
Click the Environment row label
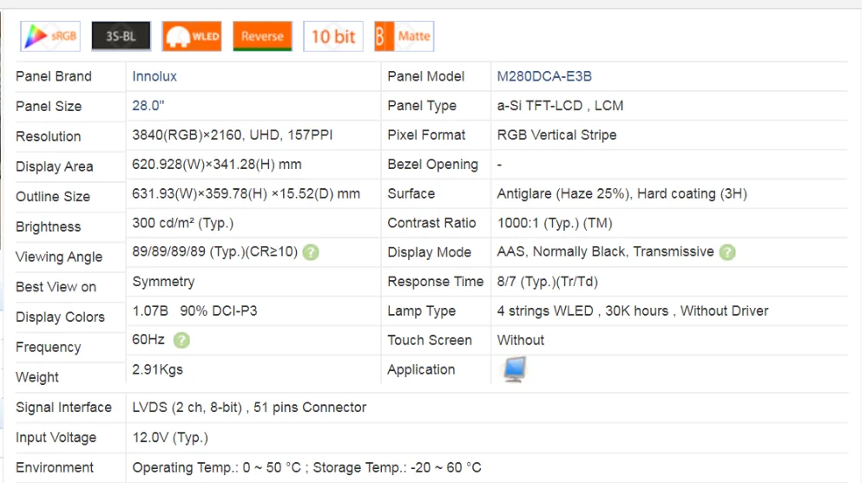click(x=54, y=467)
